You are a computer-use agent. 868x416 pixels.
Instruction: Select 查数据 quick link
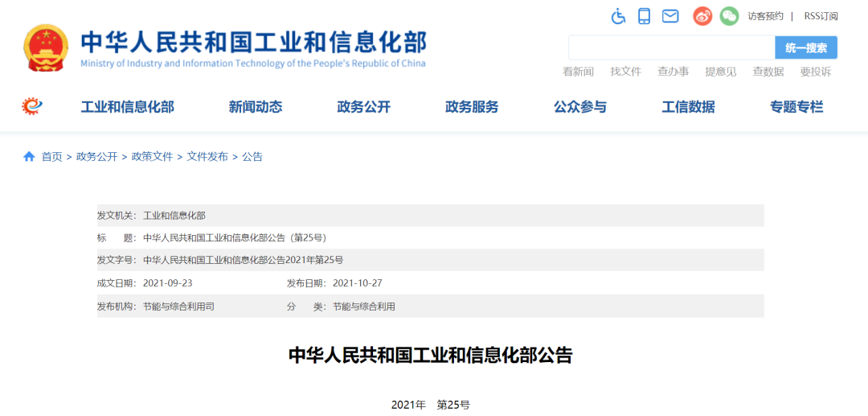(x=768, y=72)
